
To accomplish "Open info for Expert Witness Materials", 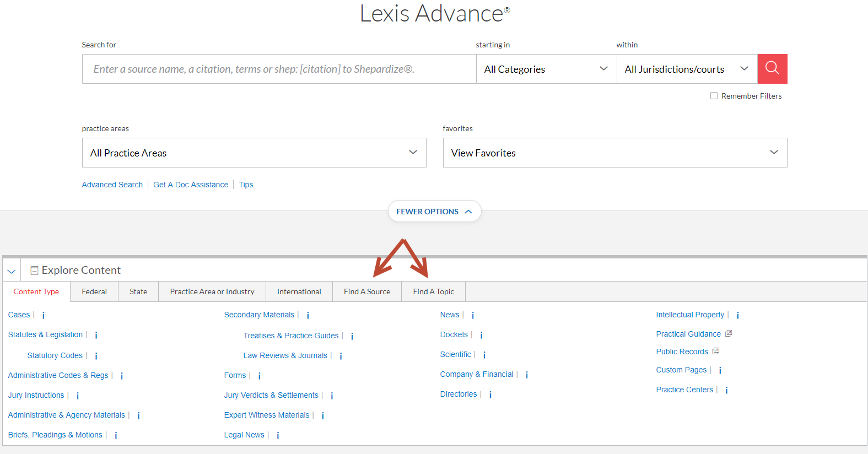I will click(323, 415).
